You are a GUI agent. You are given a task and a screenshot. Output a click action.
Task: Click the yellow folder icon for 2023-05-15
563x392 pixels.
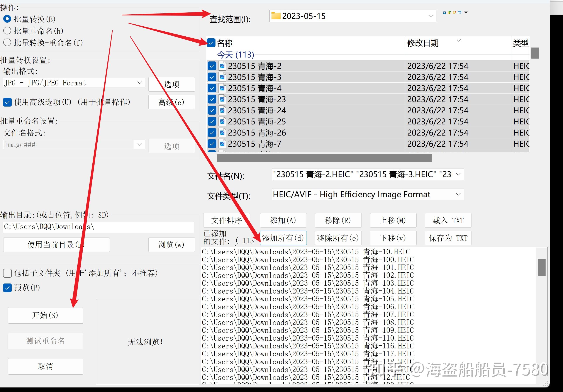(x=276, y=16)
